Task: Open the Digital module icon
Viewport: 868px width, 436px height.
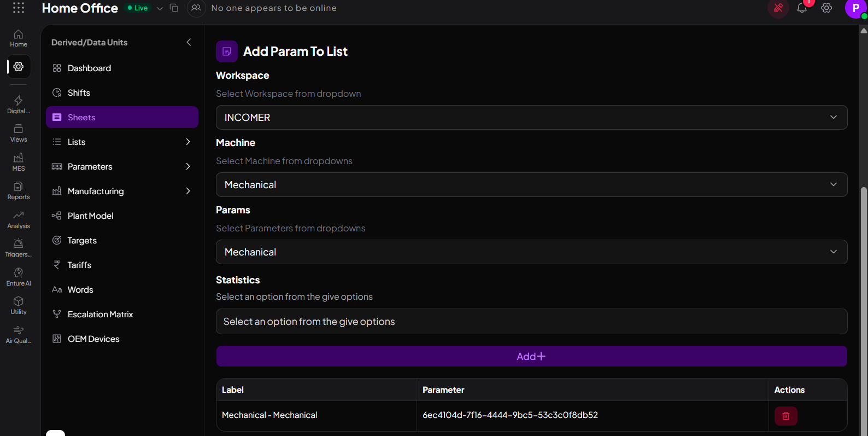Action: click(x=19, y=104)
